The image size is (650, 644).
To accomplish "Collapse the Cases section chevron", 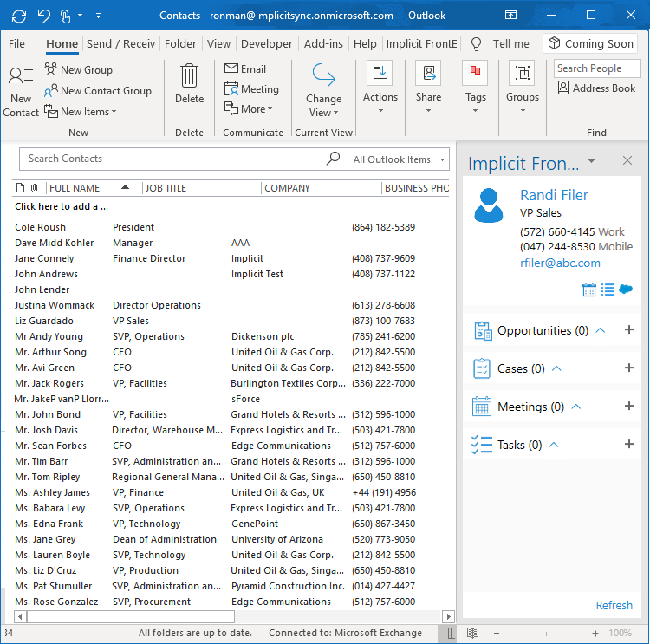I will click(x=557, y=368).
